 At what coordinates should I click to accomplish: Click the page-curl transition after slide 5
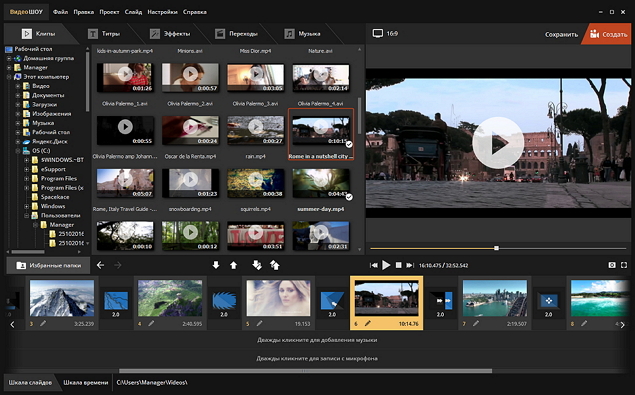click(x=332, y=301)
